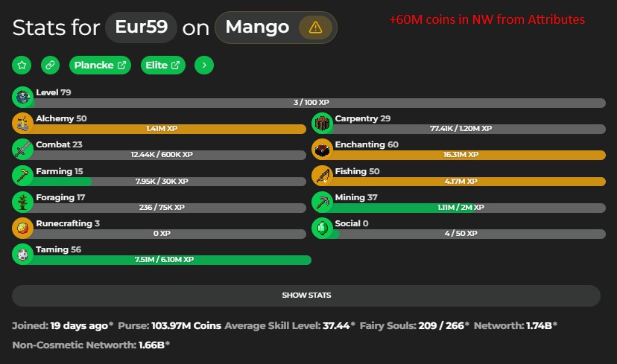Click the yellow warning triangle icon
617x364 pixels.
coord(315,28)
